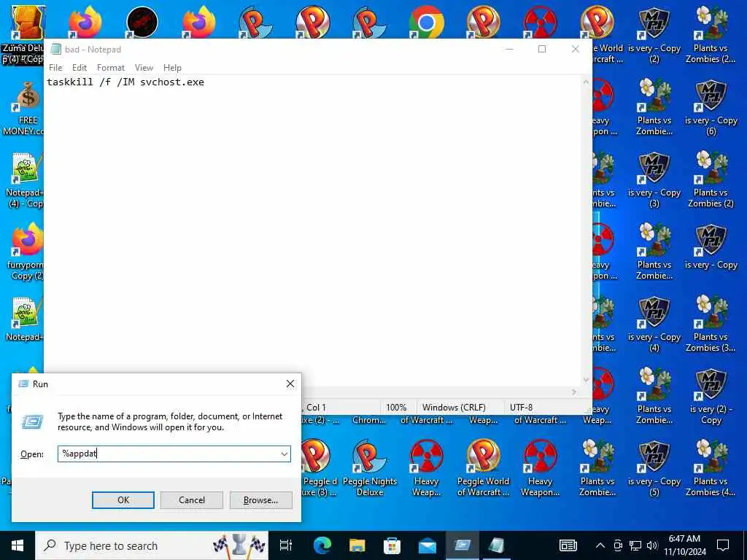This screenshot has height=560, width=747.
Task: Open Notepad's File menu
Action: [x=55, y=68]
